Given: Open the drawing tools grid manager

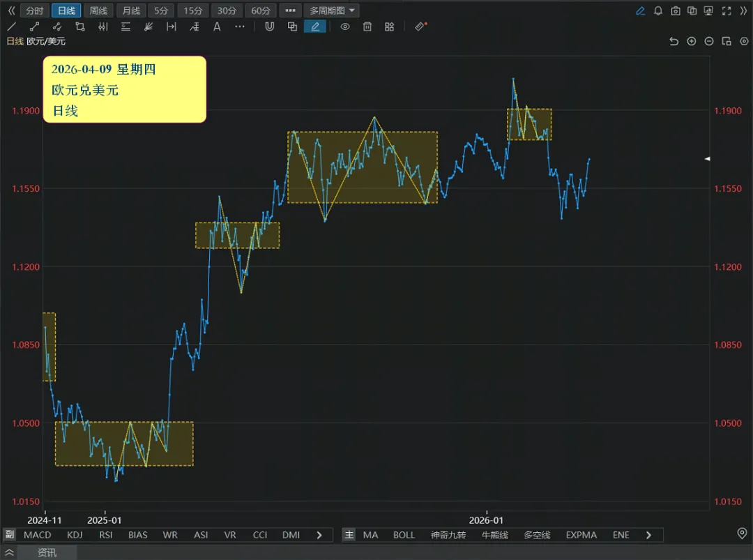Looking at the screenshot, I should [390, 27].
